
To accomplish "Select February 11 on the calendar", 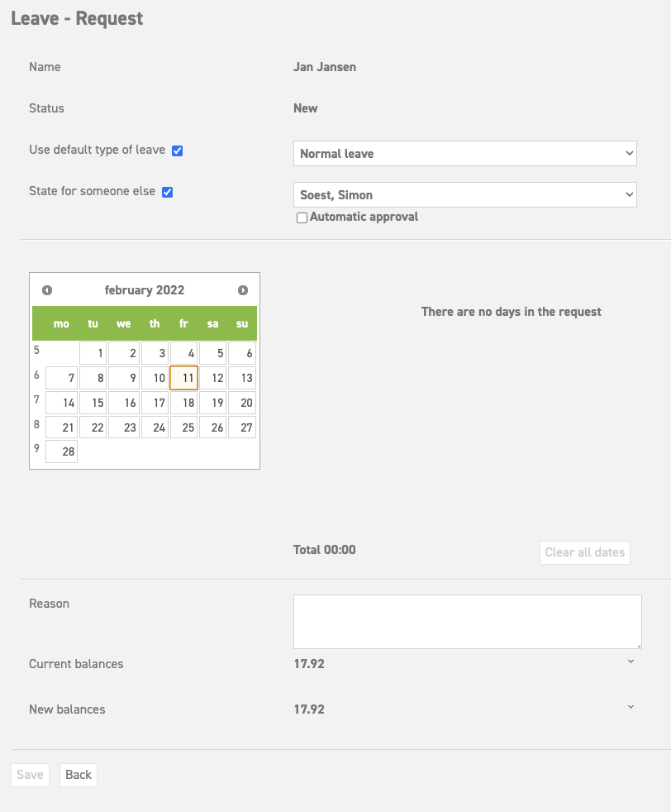I will coord(183,377).
